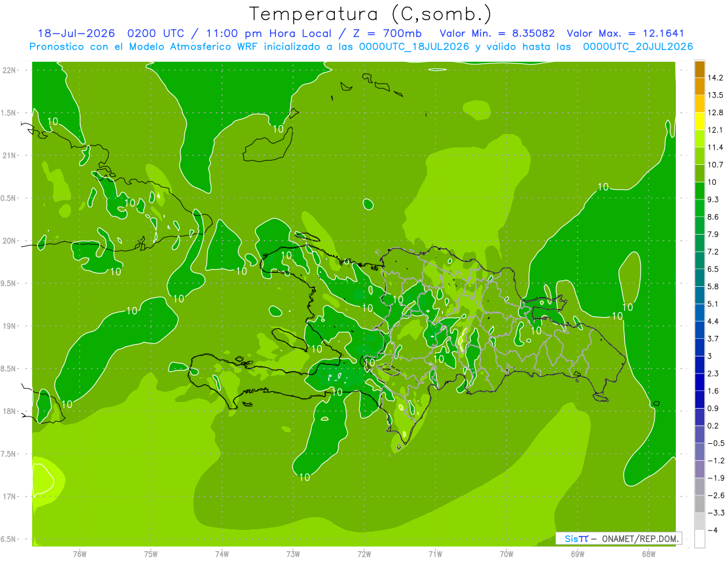The width and height of the screenshot is (728, 562).
Task: Pick the yellow swatch between 12.1 and 12.8
Action: [699, 121]
